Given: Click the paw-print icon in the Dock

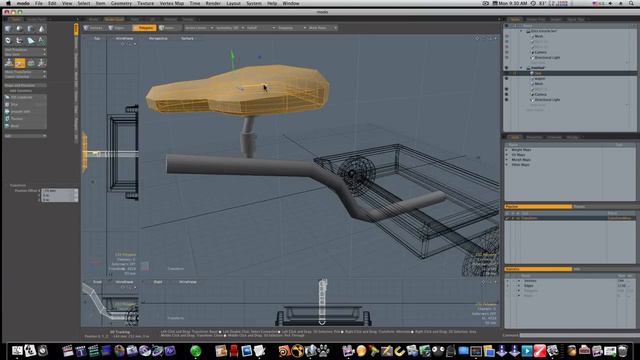Looking at the screenshot, I should [324, 351].
